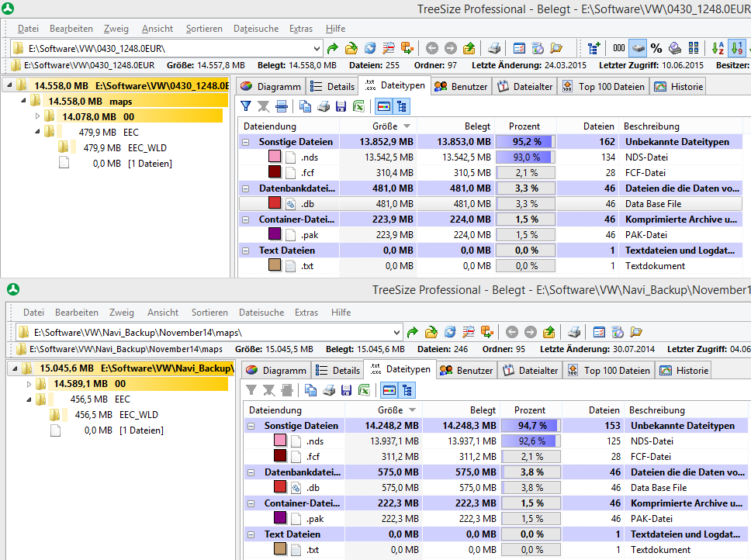Click the path input field in top window
The height and width of the screenshot is (560, 751).
click(x=166, y=48)
